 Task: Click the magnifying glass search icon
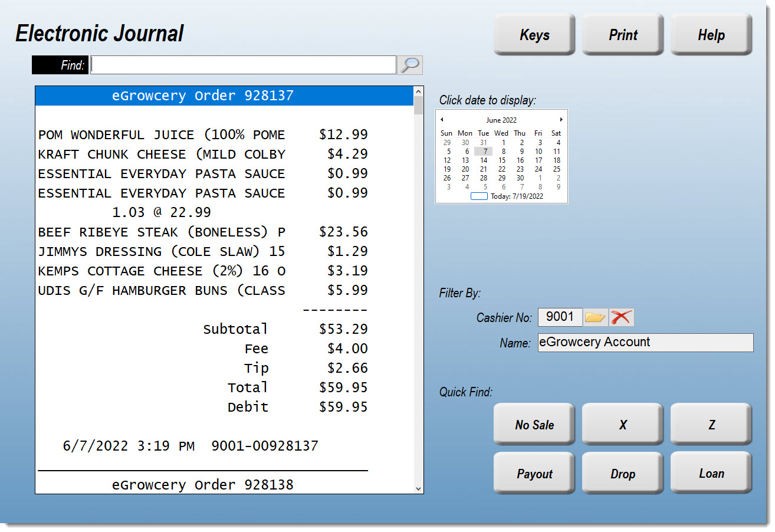(410, 65)
